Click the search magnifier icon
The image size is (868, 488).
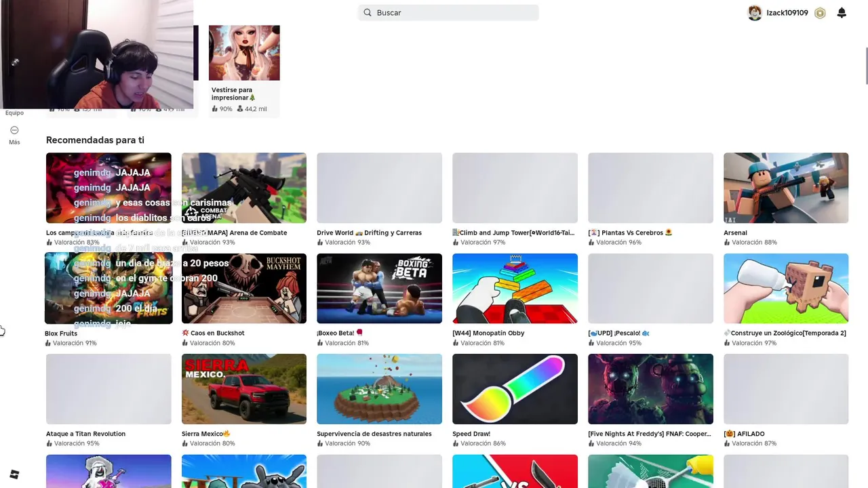coord(368,12)
